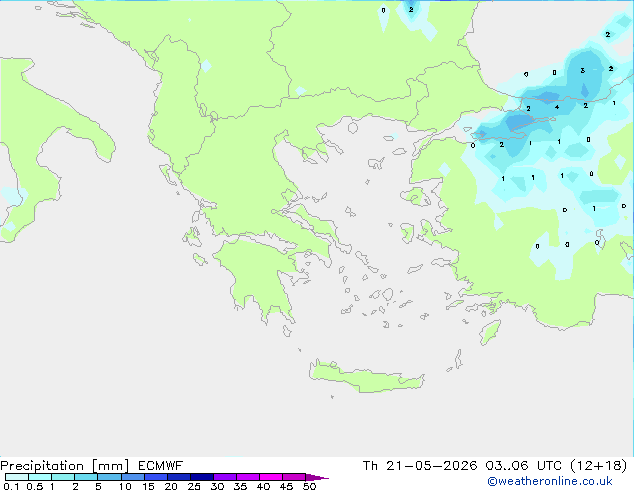Click legend scale label "10"
Screen dimensions: 634x490
click(x=125, y=486)
